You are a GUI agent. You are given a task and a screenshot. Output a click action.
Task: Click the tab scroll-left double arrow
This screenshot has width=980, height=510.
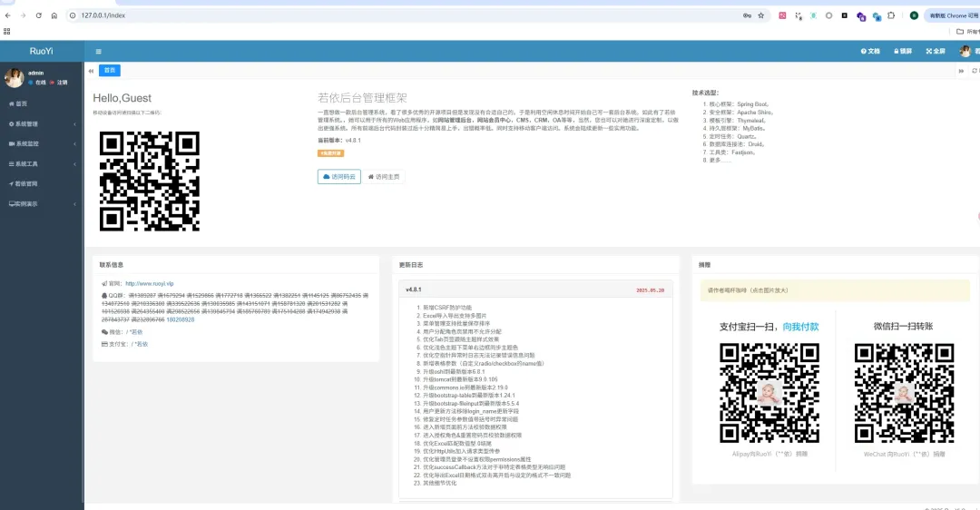coord(92,71)
